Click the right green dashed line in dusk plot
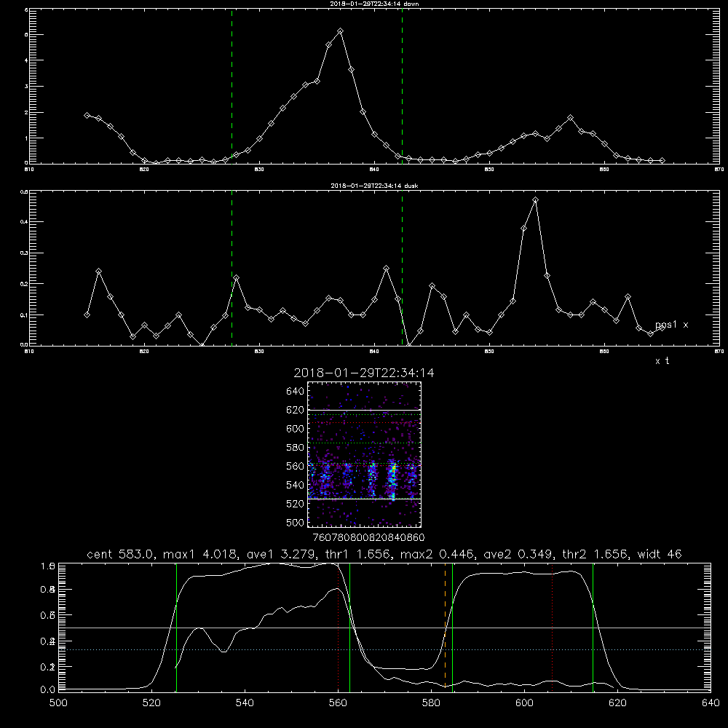Screen dimensions: 728x728 (x=402, y=269)
